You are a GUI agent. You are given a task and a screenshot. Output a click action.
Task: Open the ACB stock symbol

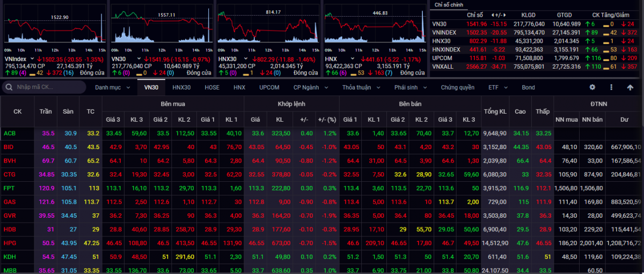10,133
